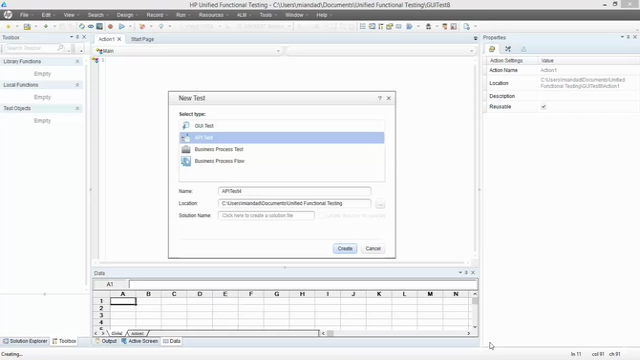Collapse the Test Objects section
Image resolution: width=640 pixels, height=360 pixels.
(x=77, y=109)
